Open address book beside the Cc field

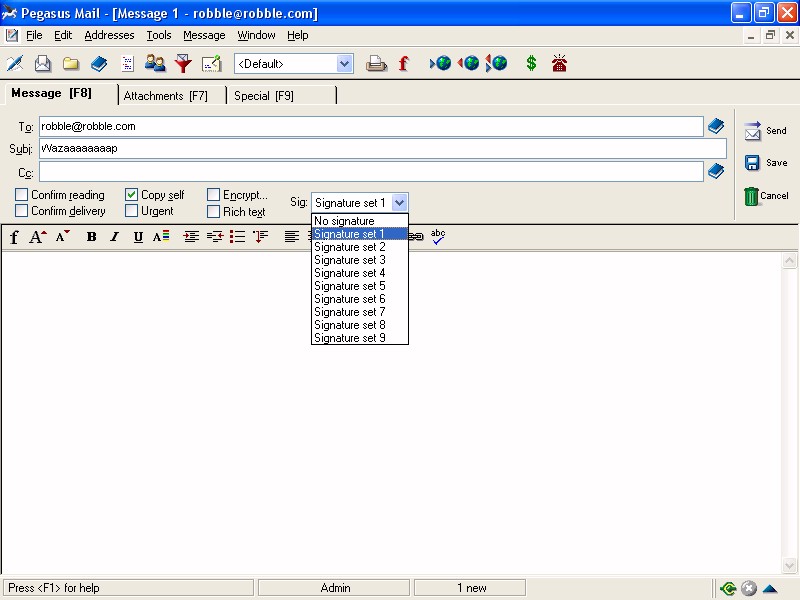click(716, 171)
